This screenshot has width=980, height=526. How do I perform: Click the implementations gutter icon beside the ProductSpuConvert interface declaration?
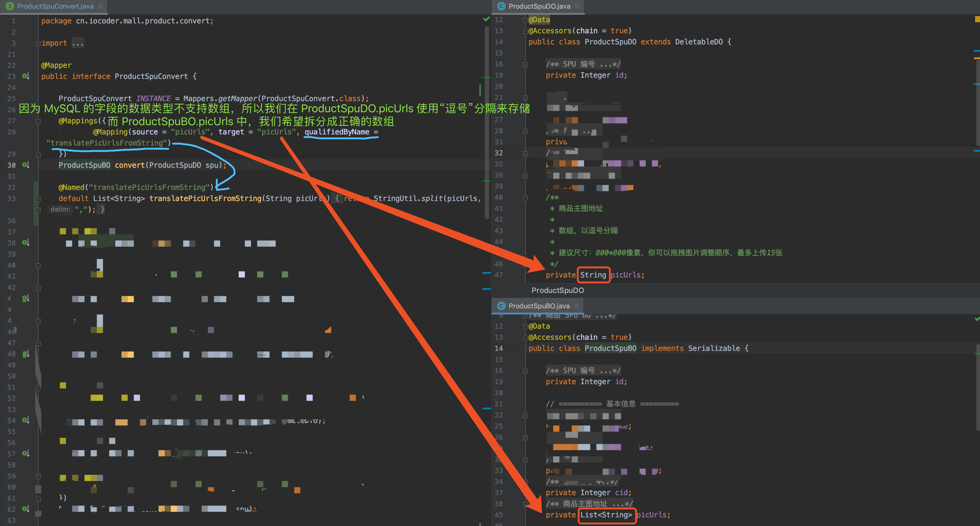(26, 76)
